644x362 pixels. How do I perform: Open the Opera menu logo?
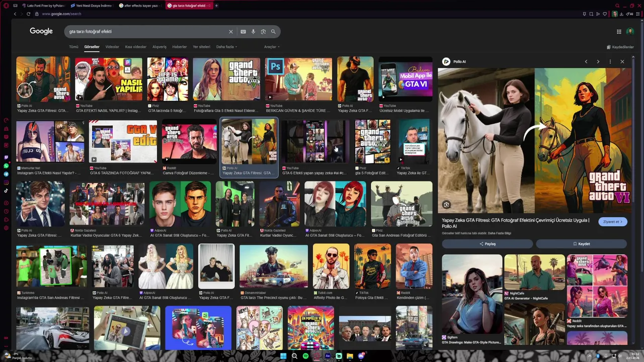pyautogui.click(x=6, y=6)
